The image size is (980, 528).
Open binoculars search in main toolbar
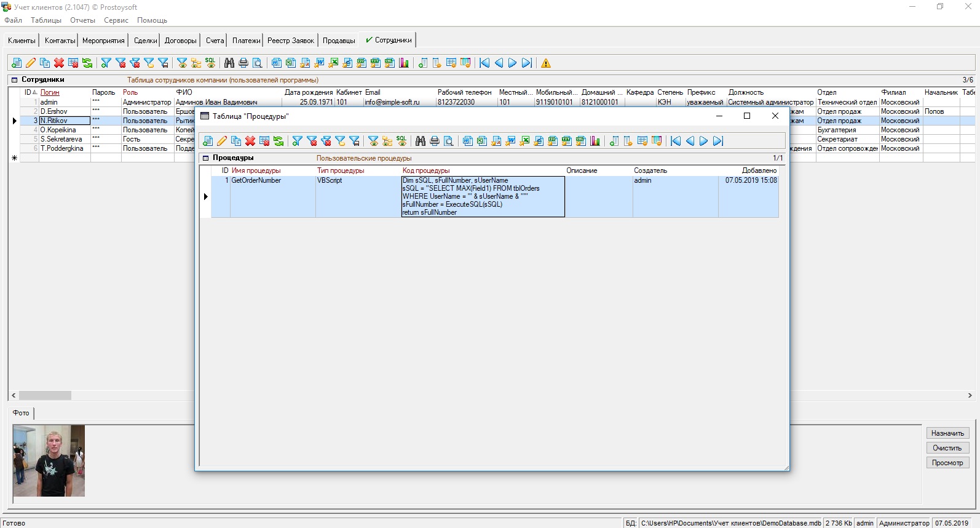(x=229, y=63)
